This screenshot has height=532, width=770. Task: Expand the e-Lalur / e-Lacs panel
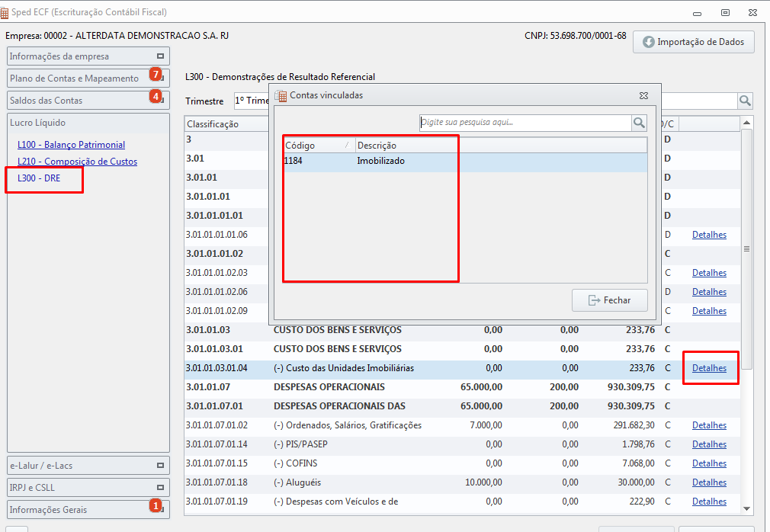(x=160, y=465)
